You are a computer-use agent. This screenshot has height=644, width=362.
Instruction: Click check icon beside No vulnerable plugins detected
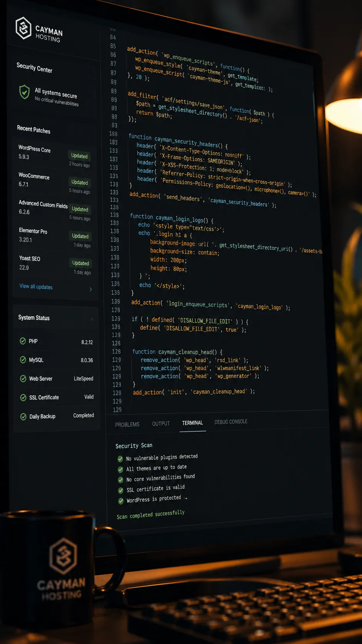pyautogui.click(x=120, y=459)
